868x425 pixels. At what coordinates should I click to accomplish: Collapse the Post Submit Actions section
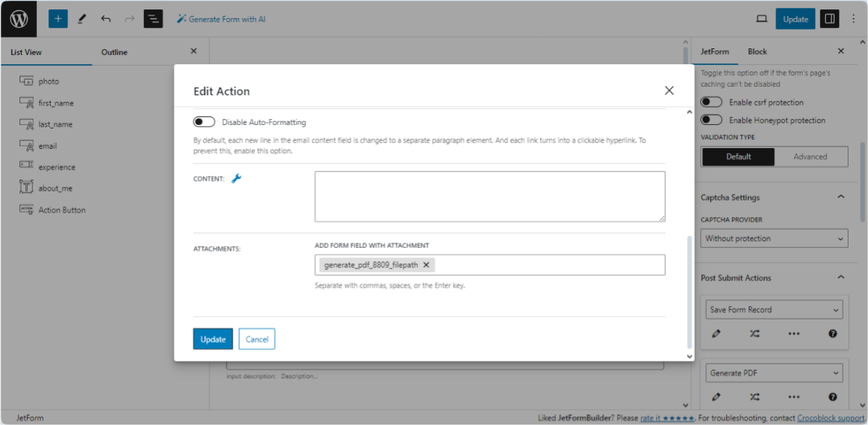(x=841, y=277)
